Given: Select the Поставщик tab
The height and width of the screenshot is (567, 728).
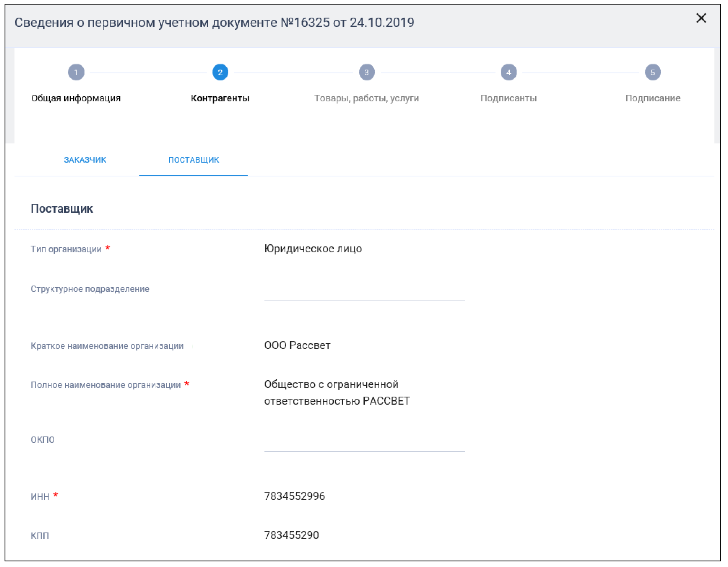Looking at the screenshot, I should click(194, 160).
